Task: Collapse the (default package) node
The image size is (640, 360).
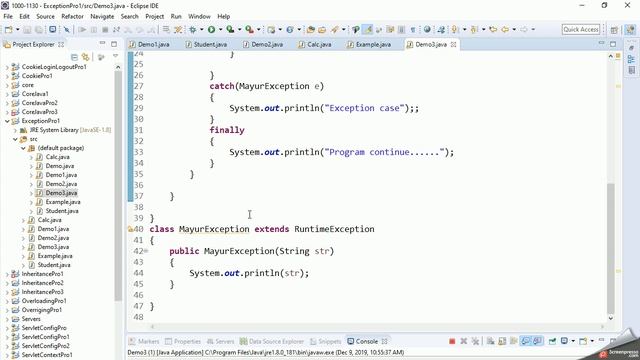Action: click(23, 148)
